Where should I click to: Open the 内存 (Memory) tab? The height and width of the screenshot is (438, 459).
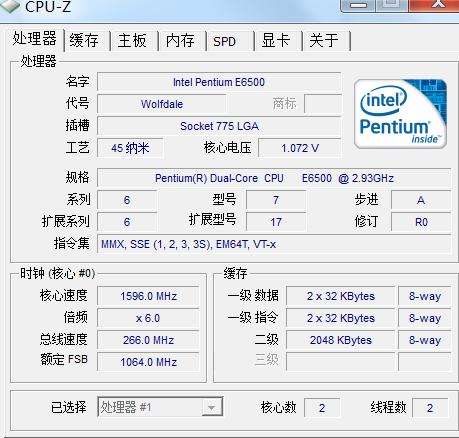pyautogui.click(x=181, y=41)
